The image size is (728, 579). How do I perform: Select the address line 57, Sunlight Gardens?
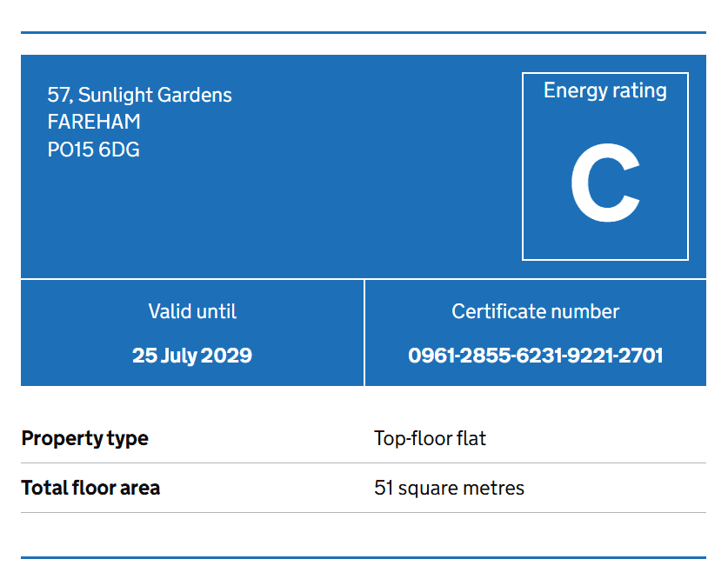pyautogui.click(x=139, y=95)
